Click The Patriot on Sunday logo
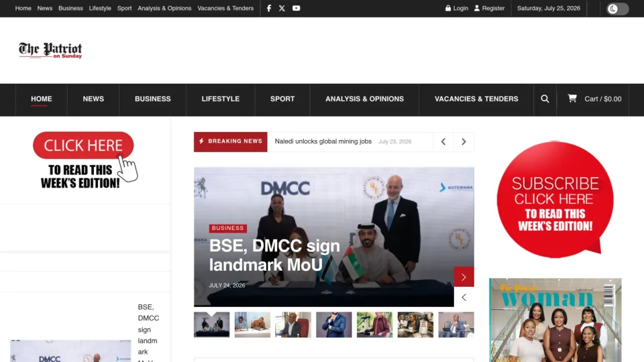Viewport: 644px width, 362px height. pos(50,50)
